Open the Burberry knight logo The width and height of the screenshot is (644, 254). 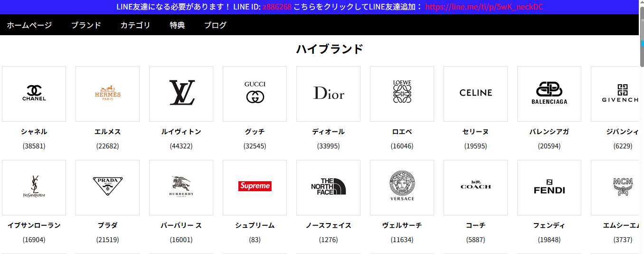click(181, 187)
